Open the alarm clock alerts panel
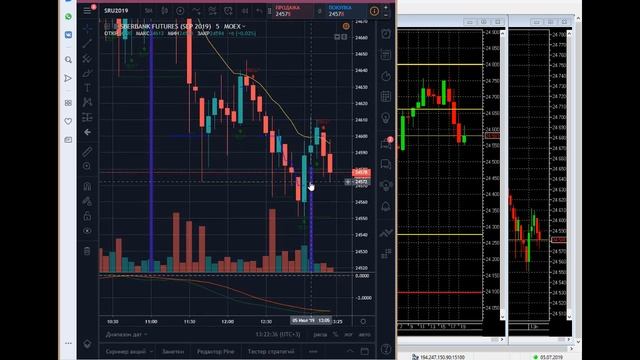 [x=386, y=34]
